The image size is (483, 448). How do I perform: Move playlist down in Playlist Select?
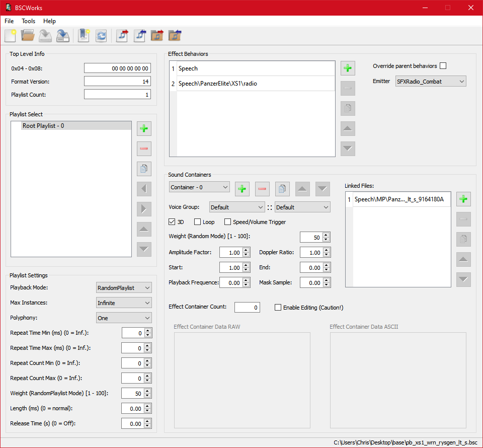144,249
